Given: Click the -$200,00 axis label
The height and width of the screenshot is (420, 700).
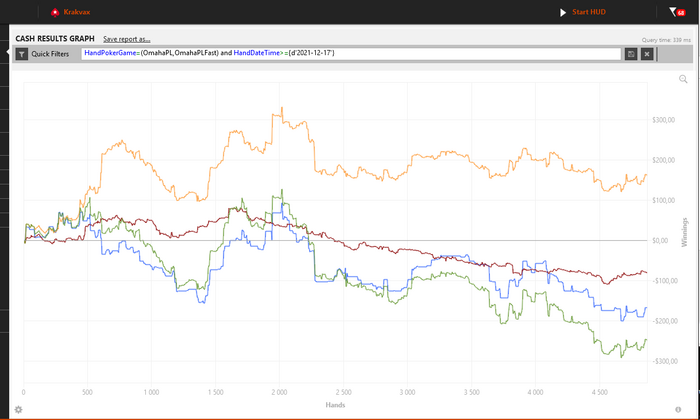Looking at the screenshot, I should (663, 321).
